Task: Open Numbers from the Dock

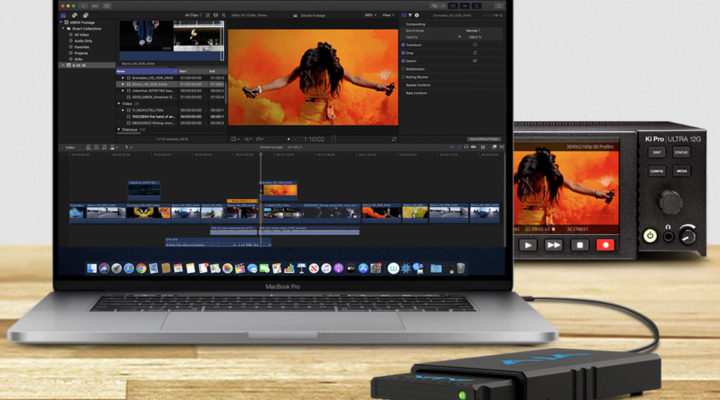Action: 289,268
